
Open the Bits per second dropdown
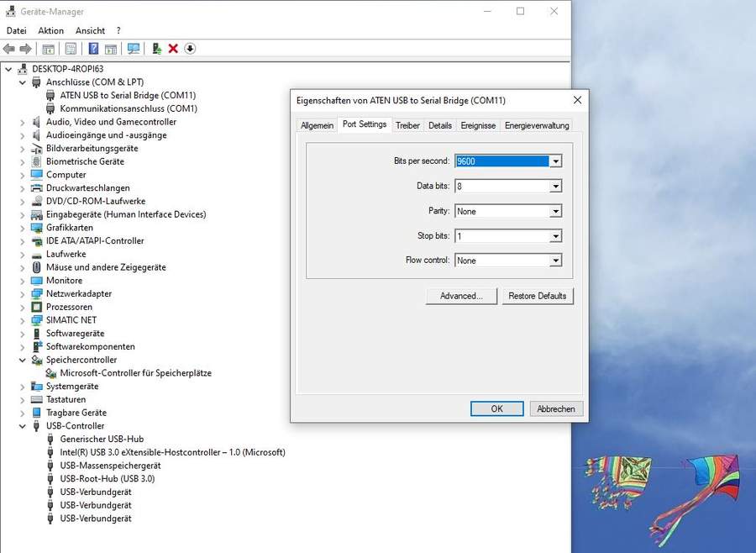click(555, 161)
